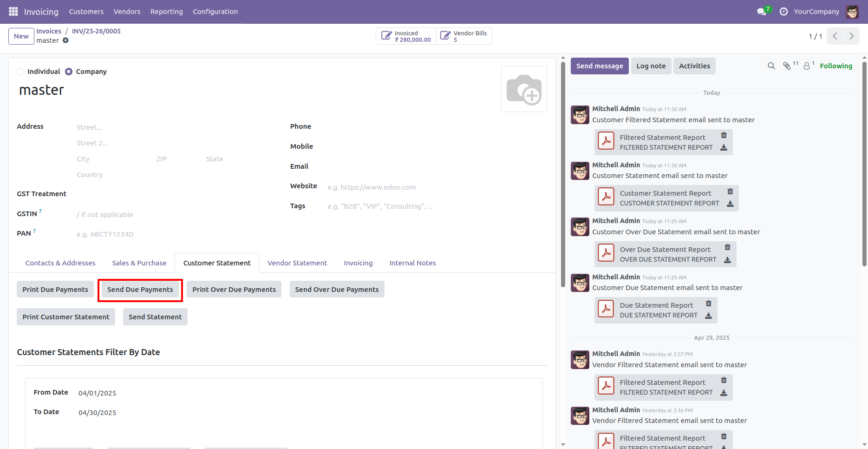Select the Individual radio button
868x449 pixels.
20,72
